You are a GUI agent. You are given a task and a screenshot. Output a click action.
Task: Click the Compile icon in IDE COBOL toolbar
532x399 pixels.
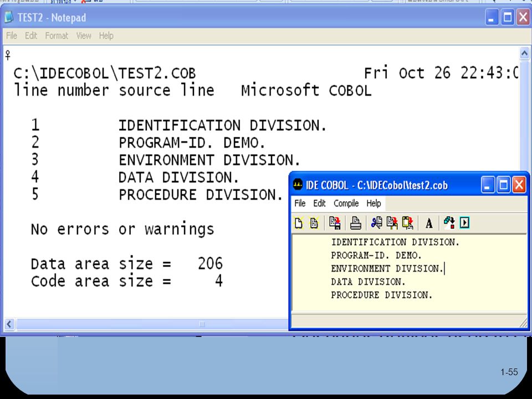tap(449, 223)
